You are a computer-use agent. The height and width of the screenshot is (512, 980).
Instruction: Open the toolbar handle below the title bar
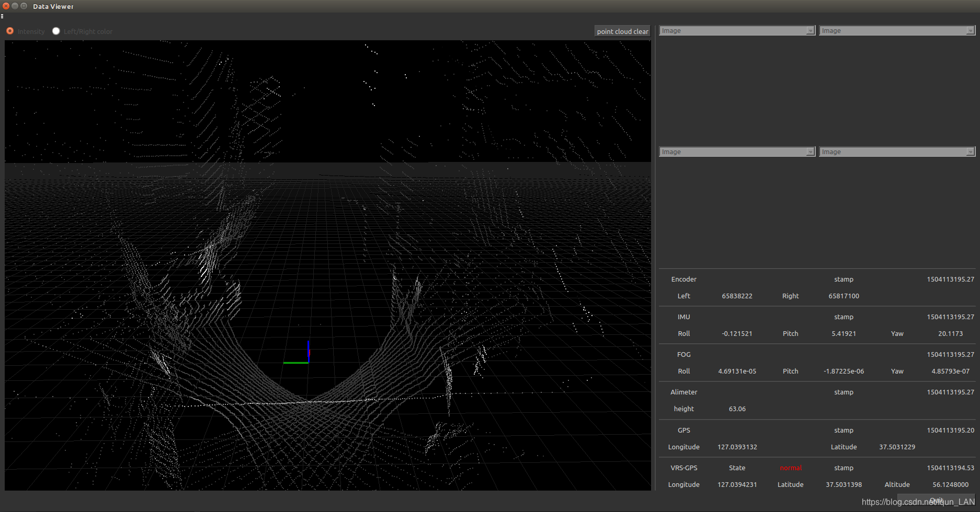coord(2,16)
